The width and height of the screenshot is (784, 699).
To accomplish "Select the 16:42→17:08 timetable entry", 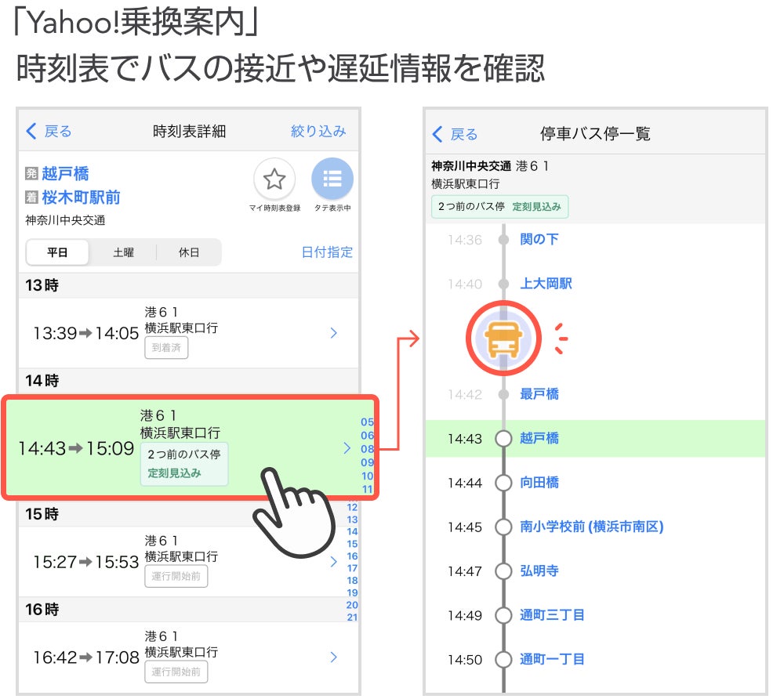I will coord(188,657).
